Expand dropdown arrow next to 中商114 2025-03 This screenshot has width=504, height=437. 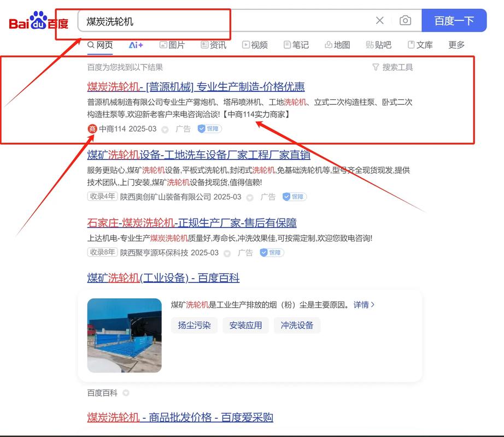tap(165, 129)
